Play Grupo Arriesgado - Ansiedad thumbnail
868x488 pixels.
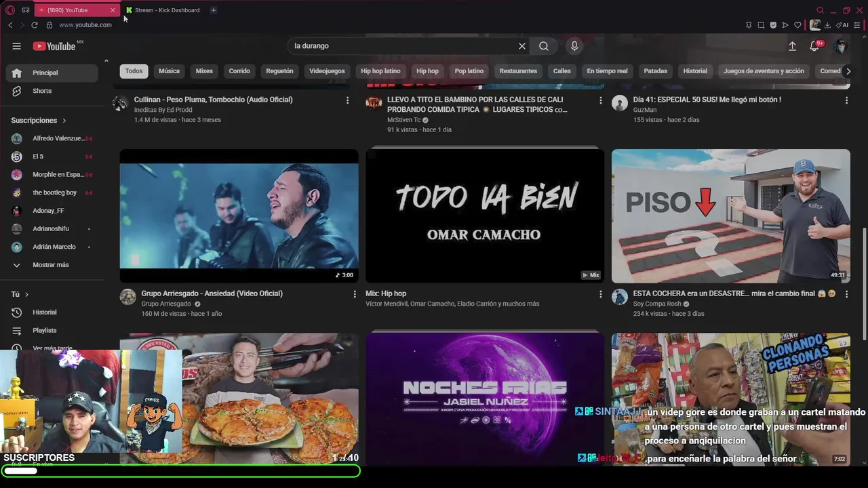239,216
